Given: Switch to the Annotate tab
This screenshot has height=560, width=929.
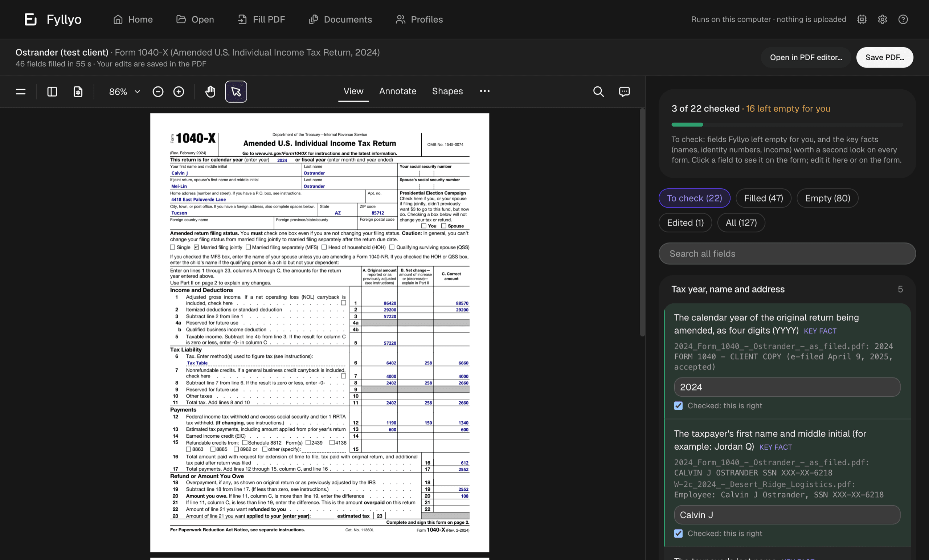Looking at the screenshot, I should [x=398, y=91].
